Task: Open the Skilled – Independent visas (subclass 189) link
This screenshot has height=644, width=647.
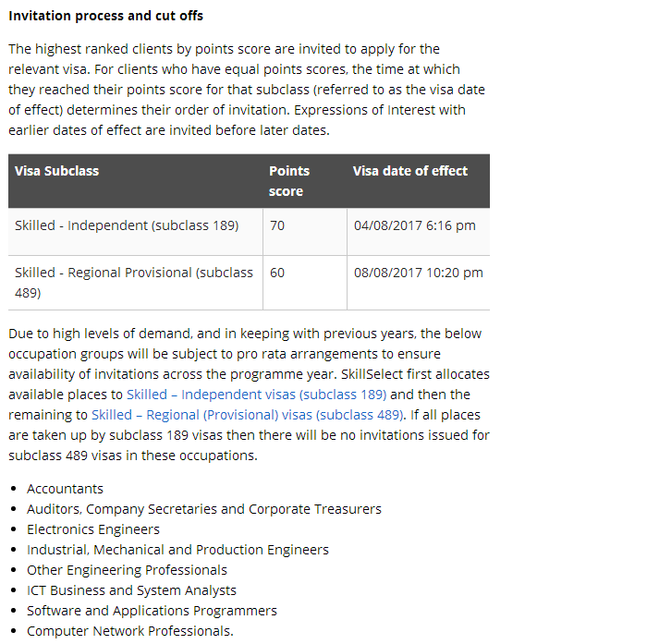Action: (256, 395)
